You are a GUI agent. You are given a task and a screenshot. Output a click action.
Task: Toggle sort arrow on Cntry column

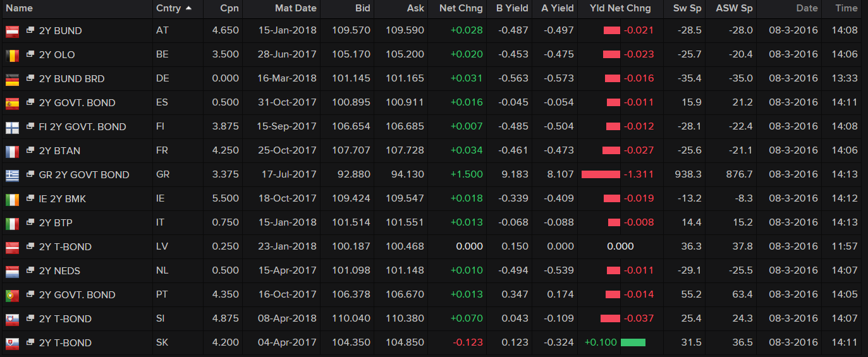click(189, 8)
